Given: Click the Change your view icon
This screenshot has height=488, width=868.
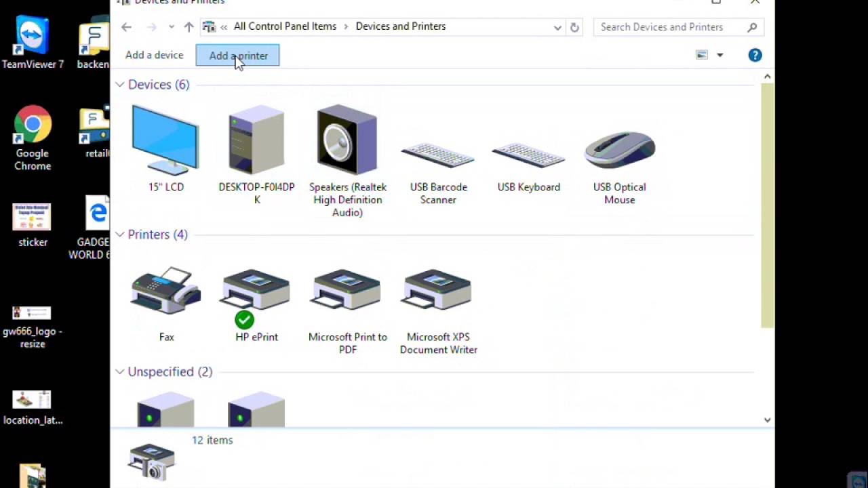Looking at the screenshot, I should pos(702,55).
